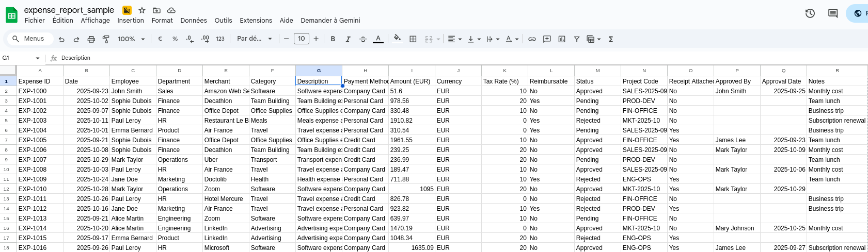Apply euro currency format
Image resolution: width=868 pixels, height=252 pixels.
click(x=160, y=39)
